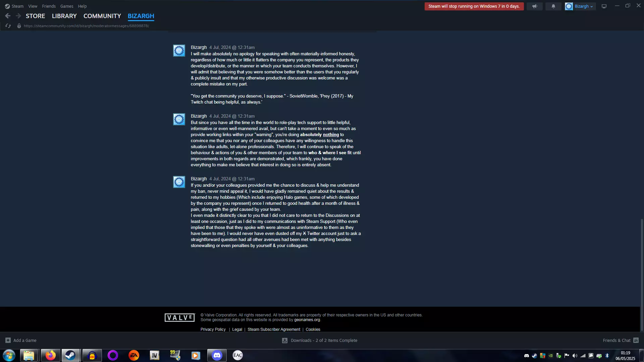The height and width of the screenshot is (362, 644).
Task: Open the View menu
Action: [33, 6]
